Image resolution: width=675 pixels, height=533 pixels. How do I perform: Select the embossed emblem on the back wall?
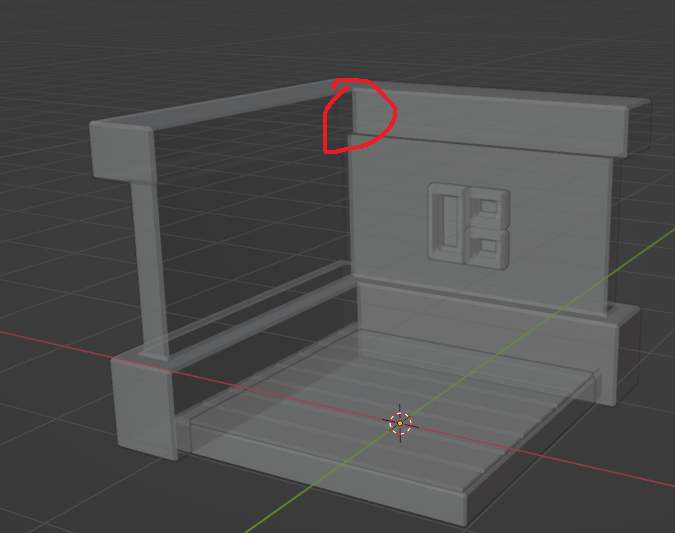tap(469, 226)
